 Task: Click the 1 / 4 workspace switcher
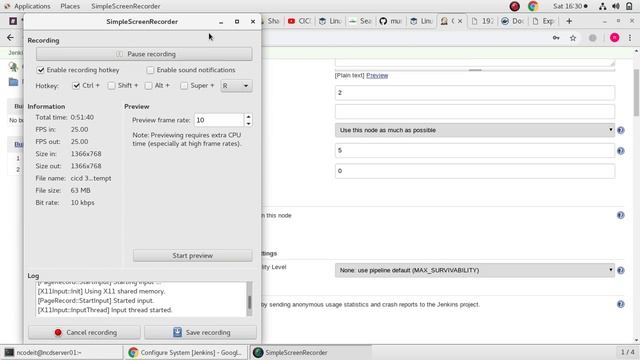(627, 352)
